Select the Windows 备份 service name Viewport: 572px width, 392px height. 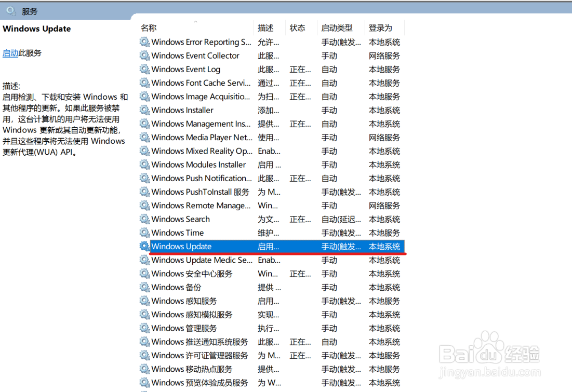click(176, 287)
